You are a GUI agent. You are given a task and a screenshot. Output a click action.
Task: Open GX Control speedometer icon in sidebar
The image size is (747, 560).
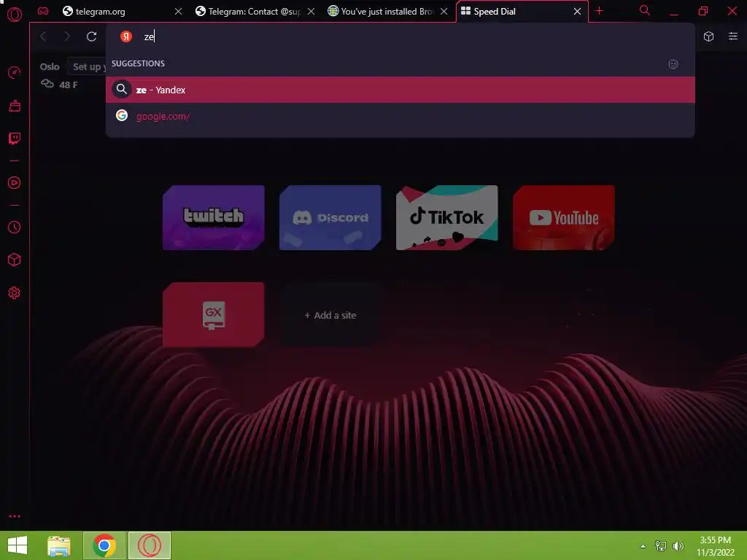(15, 72)
